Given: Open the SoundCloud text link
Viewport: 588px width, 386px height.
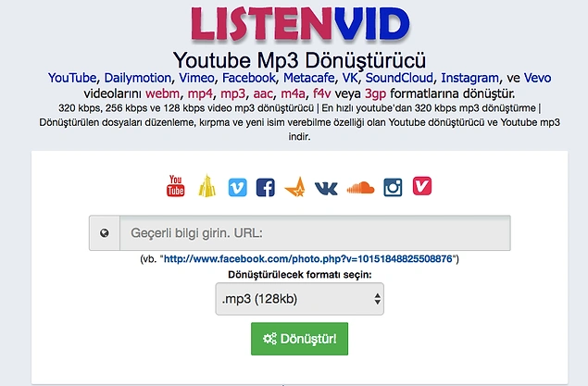Looking at the screenshot, I should click(x=399, y=78).
